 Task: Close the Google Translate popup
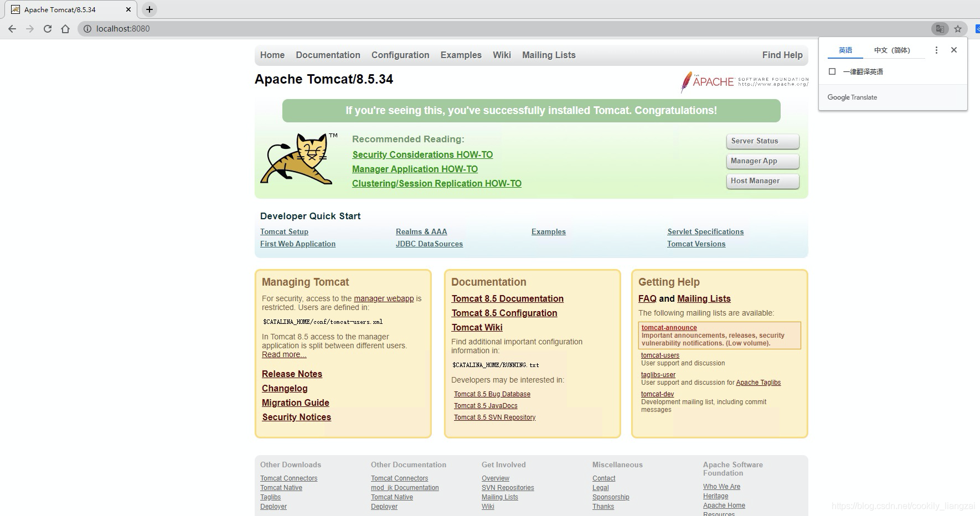click(x=954, y=50)
